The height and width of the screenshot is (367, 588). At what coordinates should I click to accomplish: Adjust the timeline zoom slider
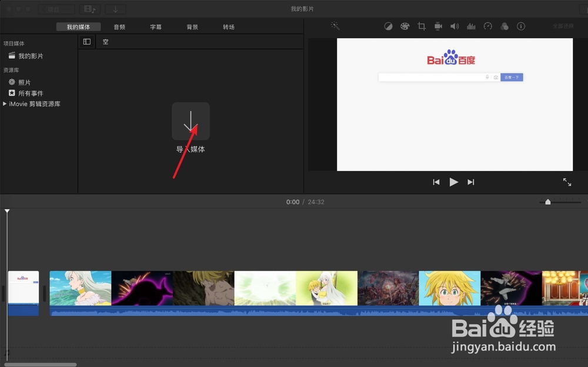[x=548, y=202]
